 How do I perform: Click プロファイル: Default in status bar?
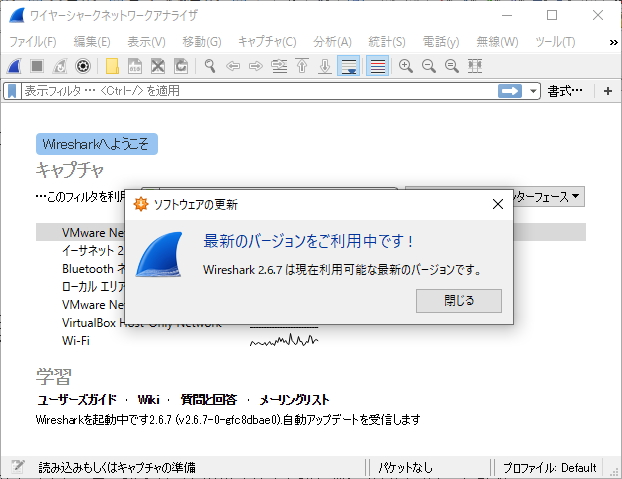pos(549,468)
